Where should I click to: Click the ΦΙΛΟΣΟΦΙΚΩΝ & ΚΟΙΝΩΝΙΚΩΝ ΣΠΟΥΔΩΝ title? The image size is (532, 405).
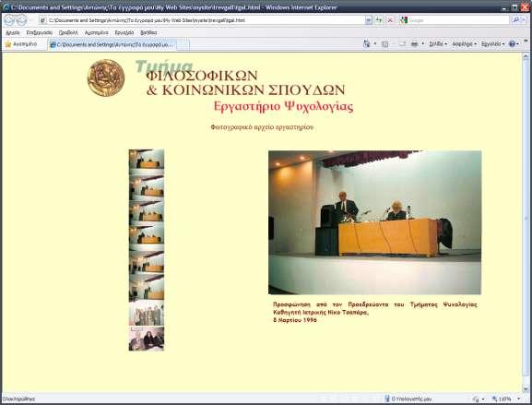tap(245, 83)
